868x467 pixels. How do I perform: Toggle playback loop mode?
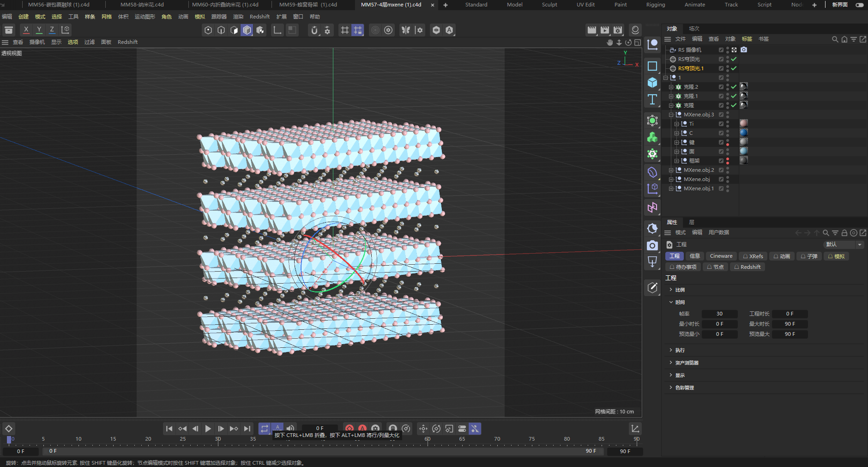(x=265, y=429)
